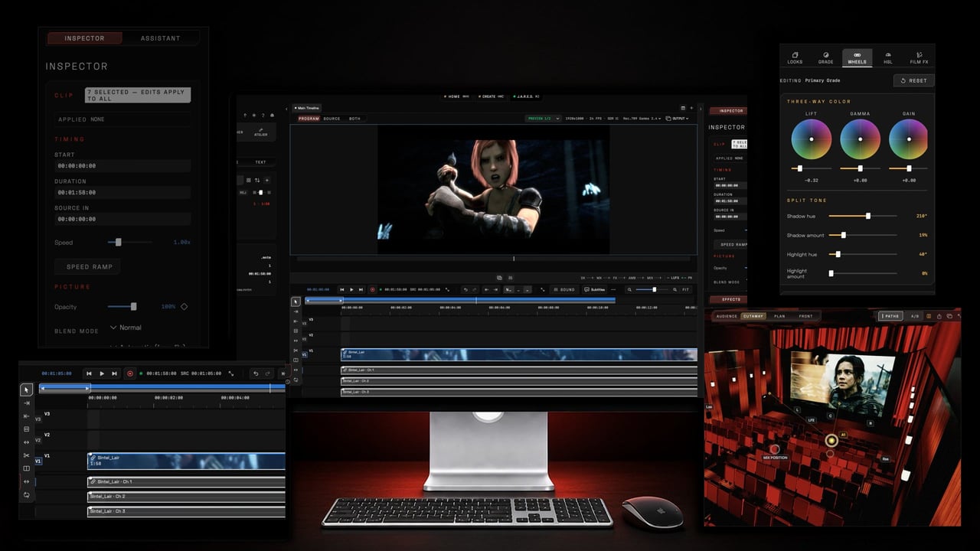Pick the scissors razor tool in enlarged timeline panel
This screenshot has height=551, width=980.
27,455
